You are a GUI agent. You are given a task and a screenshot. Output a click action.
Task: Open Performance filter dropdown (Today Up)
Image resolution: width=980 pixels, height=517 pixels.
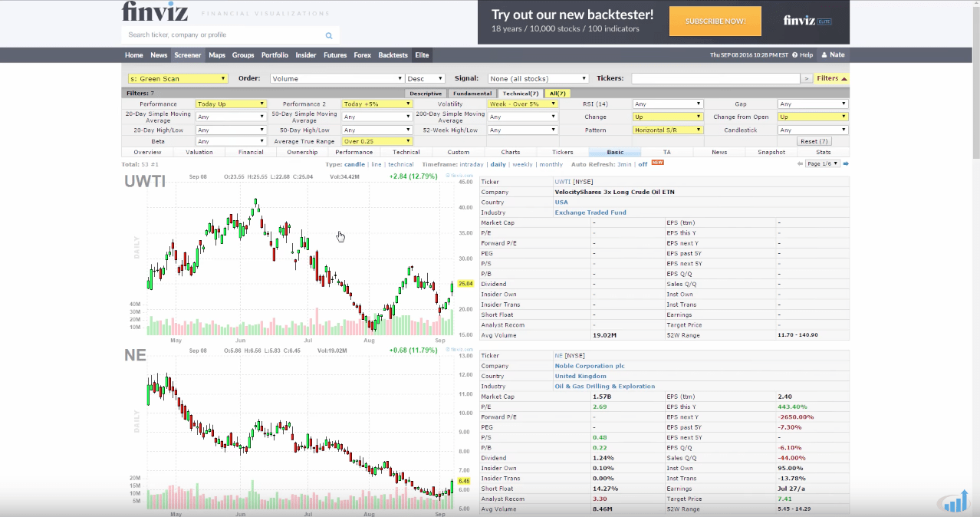pyautogui.click(x=231, y=104)
